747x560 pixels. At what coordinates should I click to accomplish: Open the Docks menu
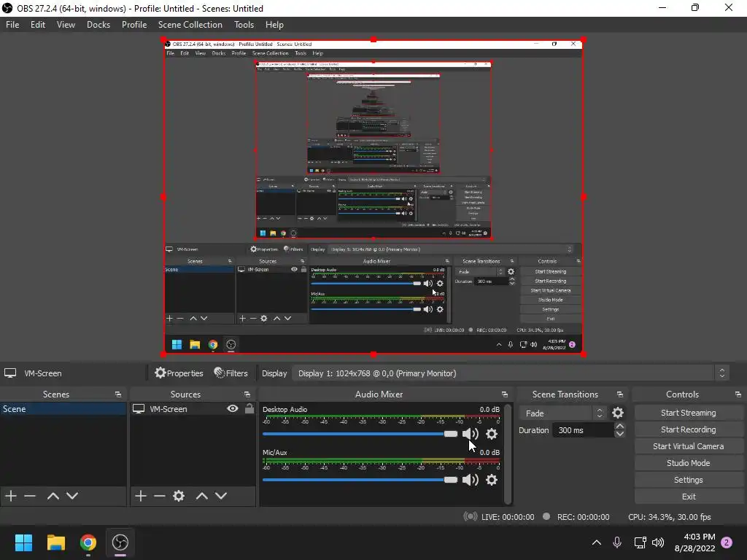[98, 25]
